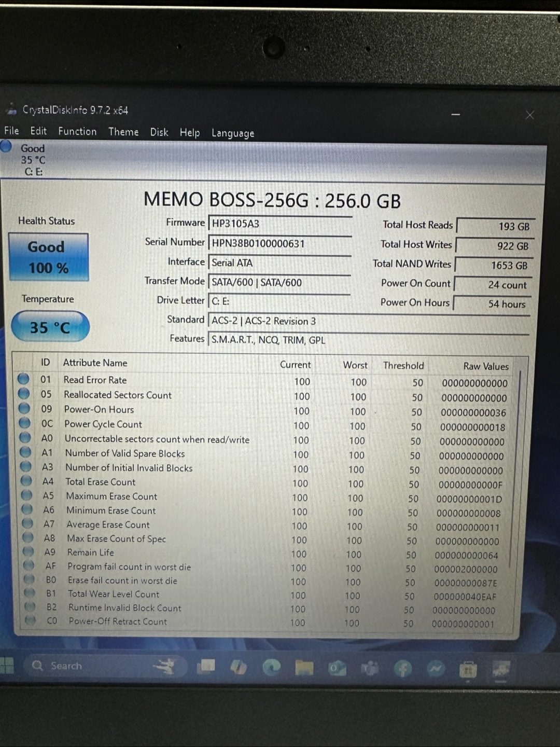Click the MEMO BOSS-256G : 256.0 GB title
Screen dimensions: 560x747
point(272,200)
